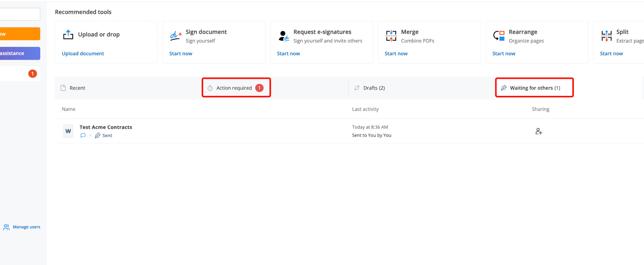644x265 pixels.
Task: Click the Upload document link
Action: point(83,54)
